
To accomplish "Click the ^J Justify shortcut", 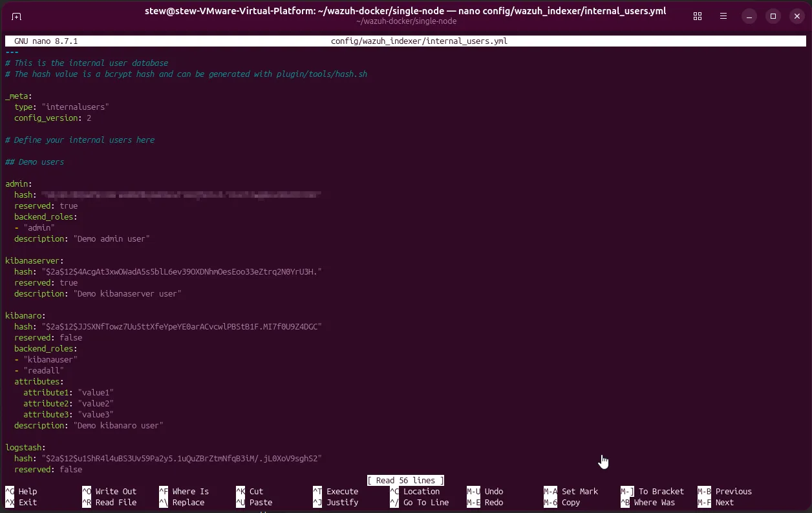I will (336, 503).
